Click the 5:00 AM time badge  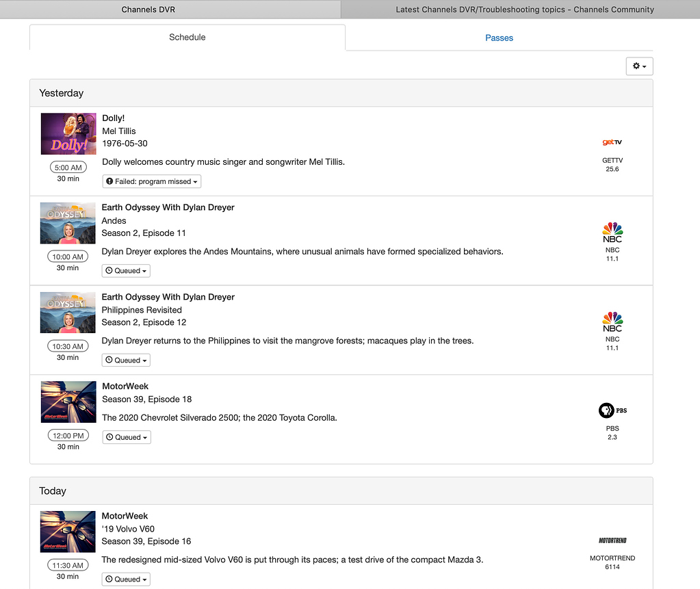[68, 168]
